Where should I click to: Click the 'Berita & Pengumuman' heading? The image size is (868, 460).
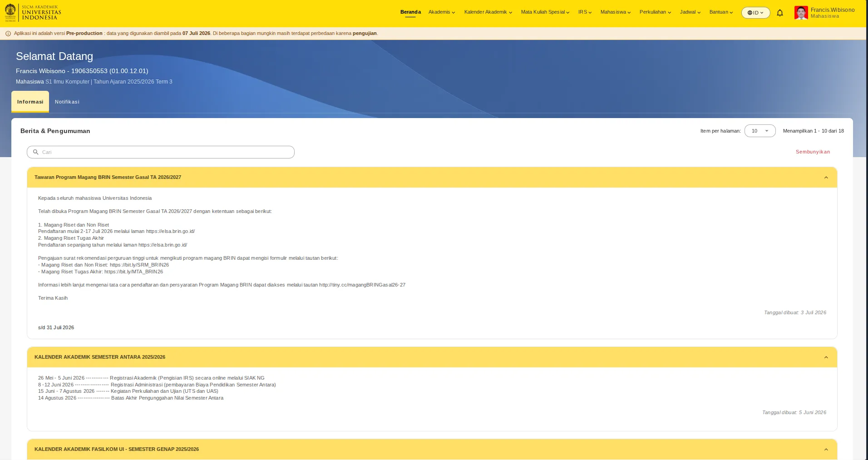[55, 131]
